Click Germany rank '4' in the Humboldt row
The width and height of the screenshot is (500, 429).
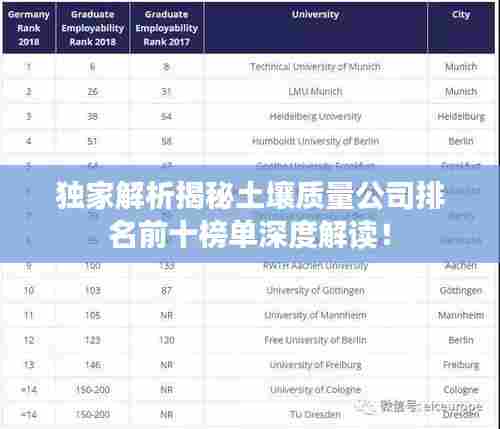(x=29, y=141)
